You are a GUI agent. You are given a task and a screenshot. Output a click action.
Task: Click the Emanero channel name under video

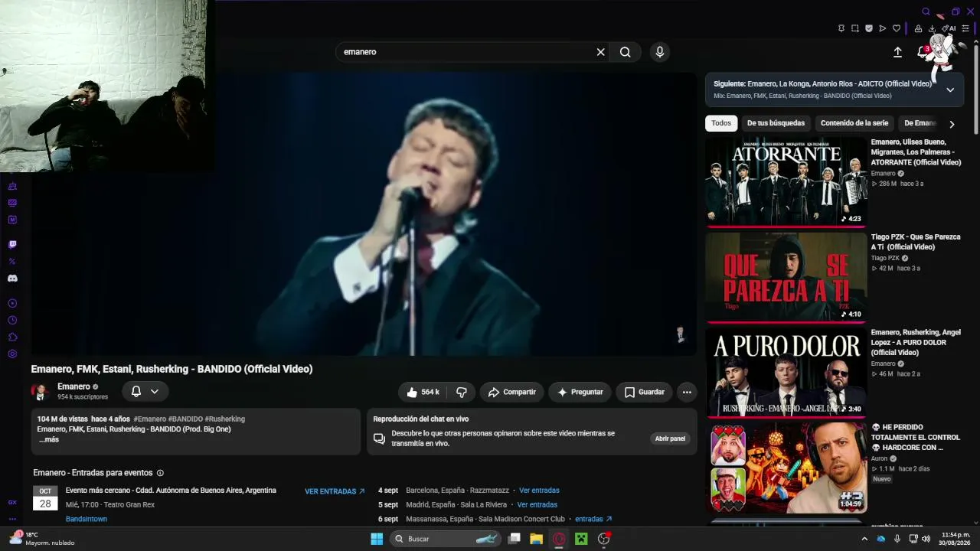73,387
